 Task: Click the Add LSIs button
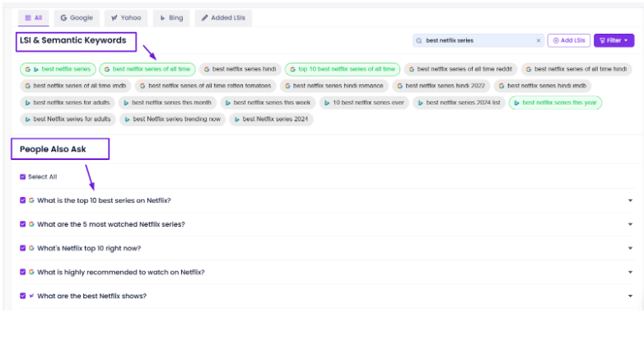click(569, 40)
